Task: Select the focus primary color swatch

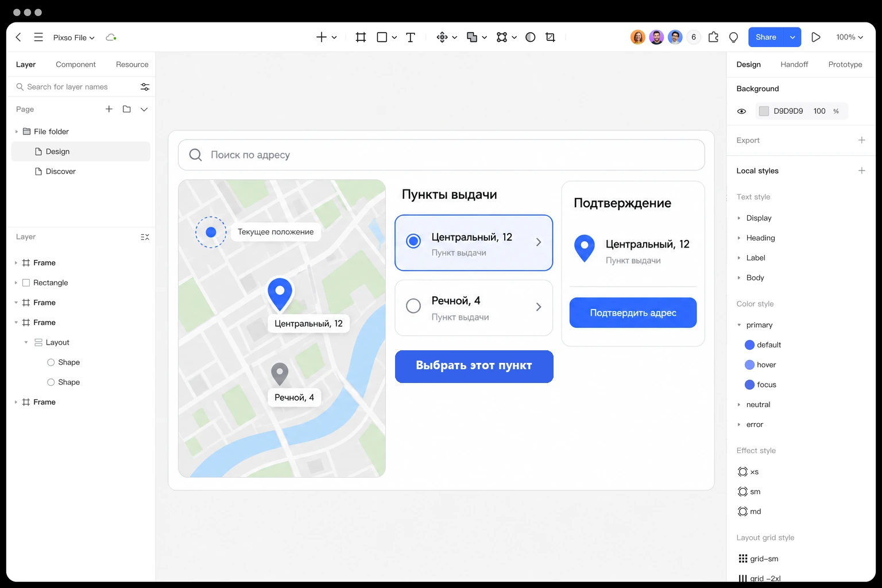Action: coord(749,385)
